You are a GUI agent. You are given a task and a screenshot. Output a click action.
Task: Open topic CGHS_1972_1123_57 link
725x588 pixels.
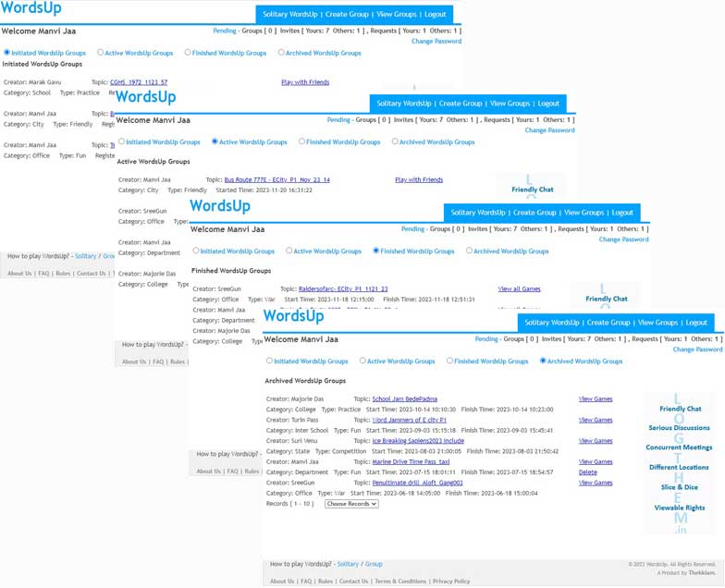pos(139,82)
